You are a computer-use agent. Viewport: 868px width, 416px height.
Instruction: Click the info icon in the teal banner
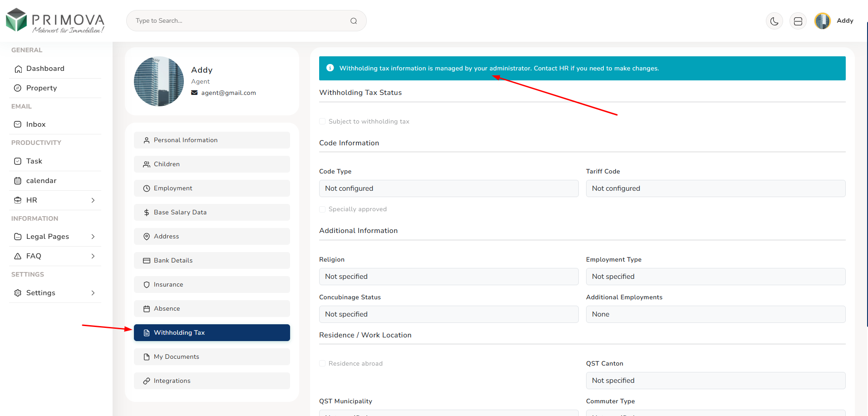330,68
